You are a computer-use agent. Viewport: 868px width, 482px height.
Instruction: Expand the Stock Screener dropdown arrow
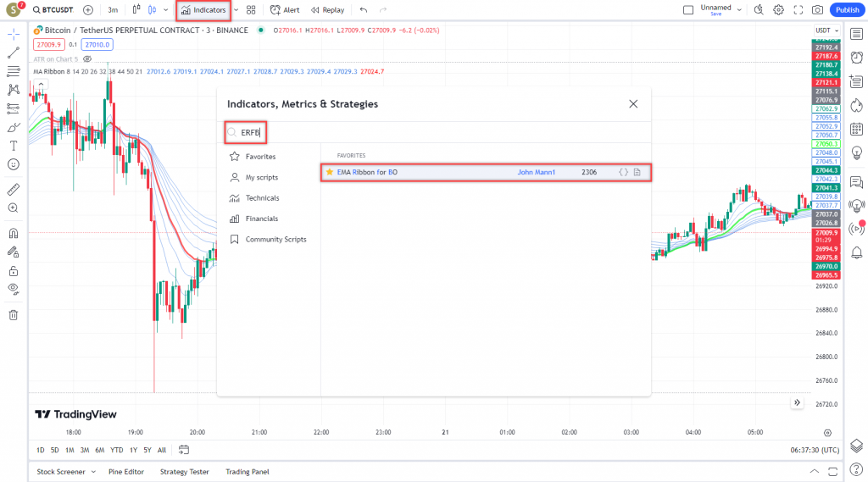point(93,472)
